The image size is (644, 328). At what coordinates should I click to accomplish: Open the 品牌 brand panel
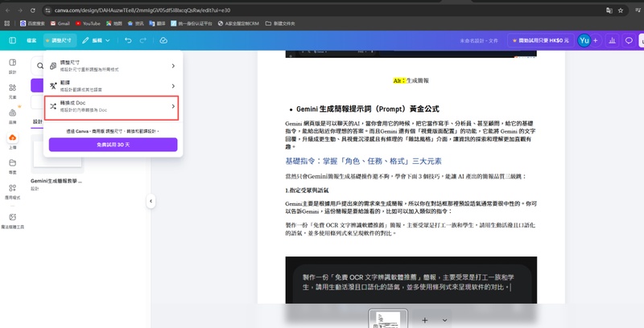pos(12,117)
